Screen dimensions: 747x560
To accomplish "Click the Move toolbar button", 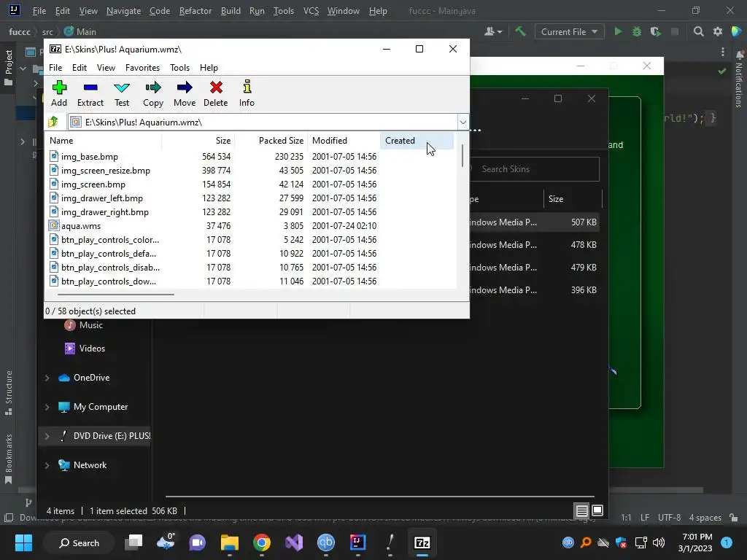I will point(185,94).
